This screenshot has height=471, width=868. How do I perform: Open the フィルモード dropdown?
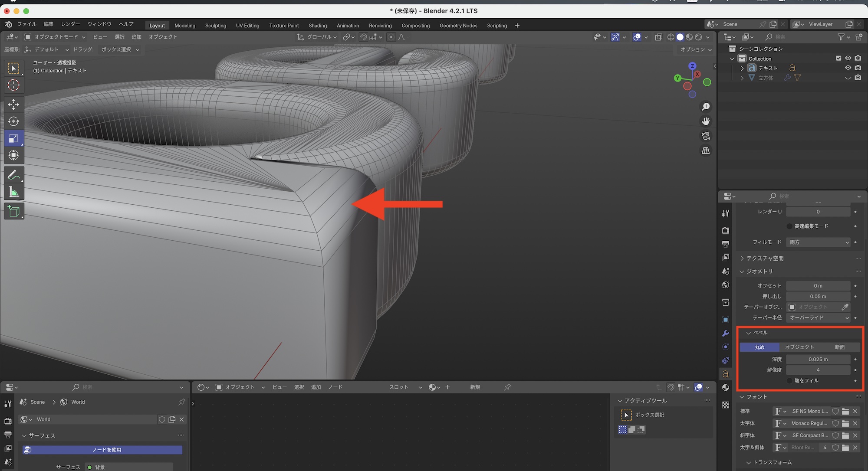[x=819, y=242]
